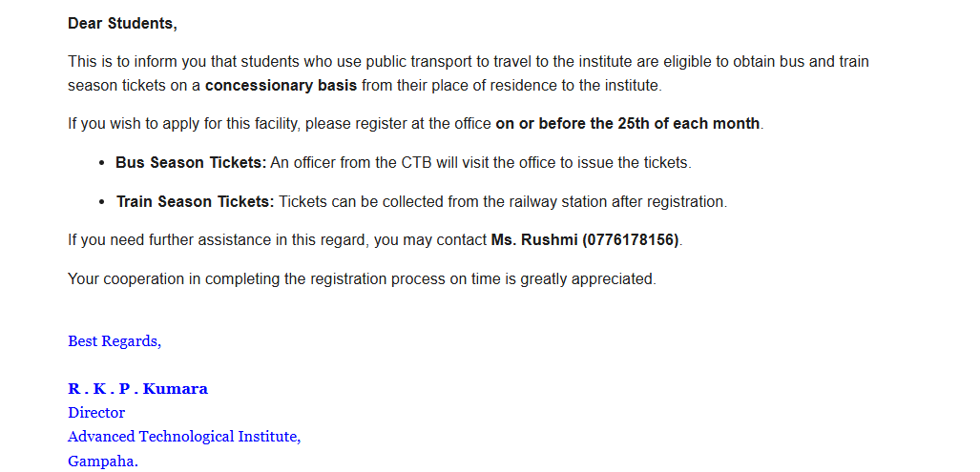Click "on or before the 25th of each month"
980x472 pixels.
(x=628, y=123)
